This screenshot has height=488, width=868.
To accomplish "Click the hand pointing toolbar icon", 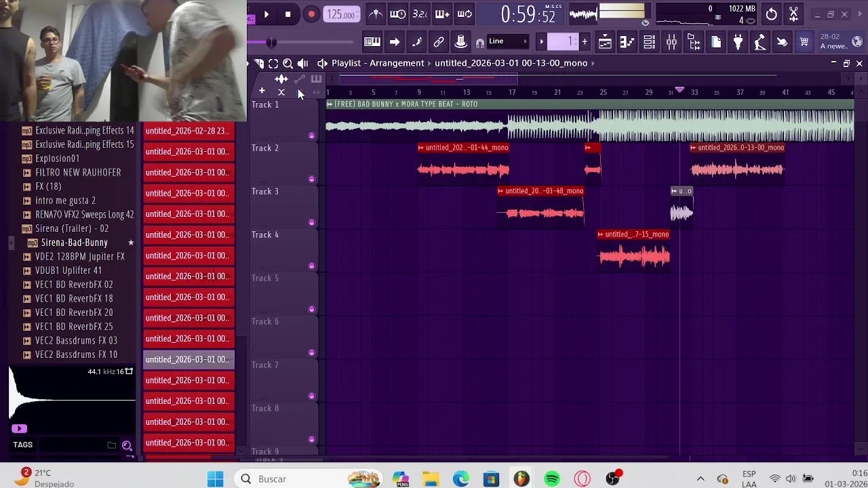I will (782, 42).
